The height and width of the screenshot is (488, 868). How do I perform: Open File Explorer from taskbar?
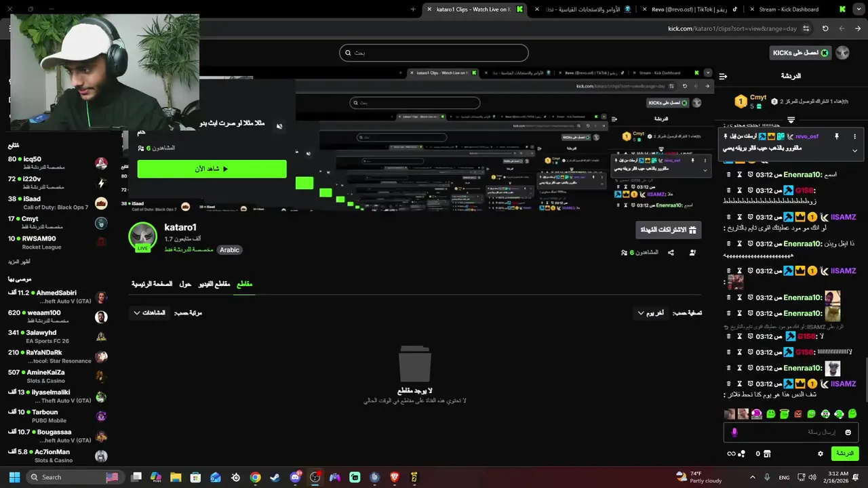click(176, 477)
